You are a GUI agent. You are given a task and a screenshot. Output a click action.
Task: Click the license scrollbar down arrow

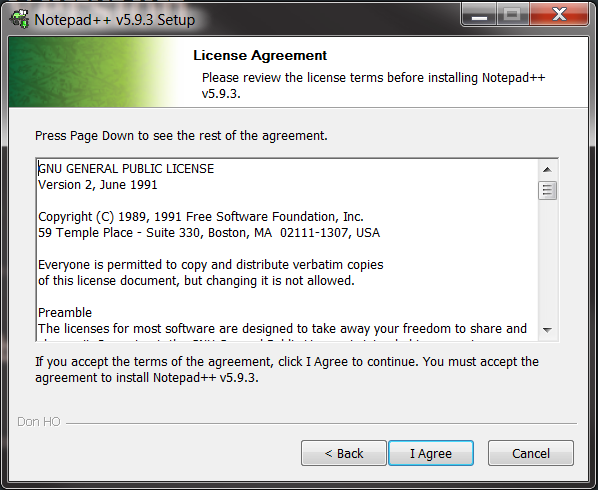pos(547,330)
